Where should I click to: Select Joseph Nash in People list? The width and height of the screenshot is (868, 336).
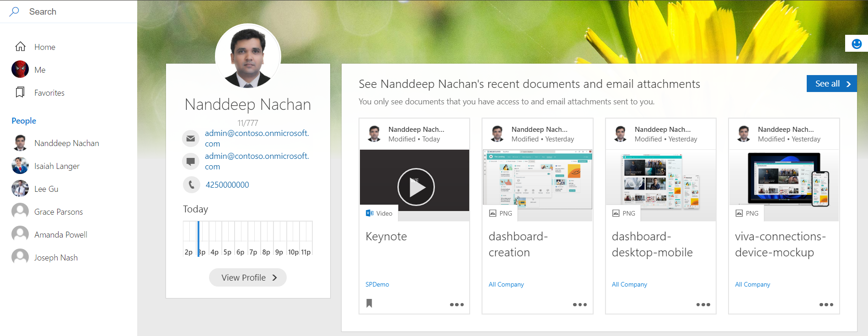56,258
